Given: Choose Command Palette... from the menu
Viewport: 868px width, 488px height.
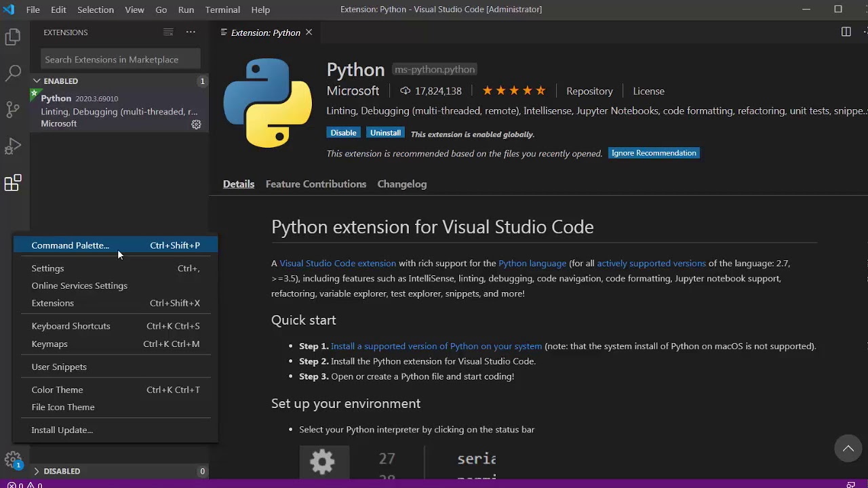Looking at the screenshot, I should click(x=115, y=245).
